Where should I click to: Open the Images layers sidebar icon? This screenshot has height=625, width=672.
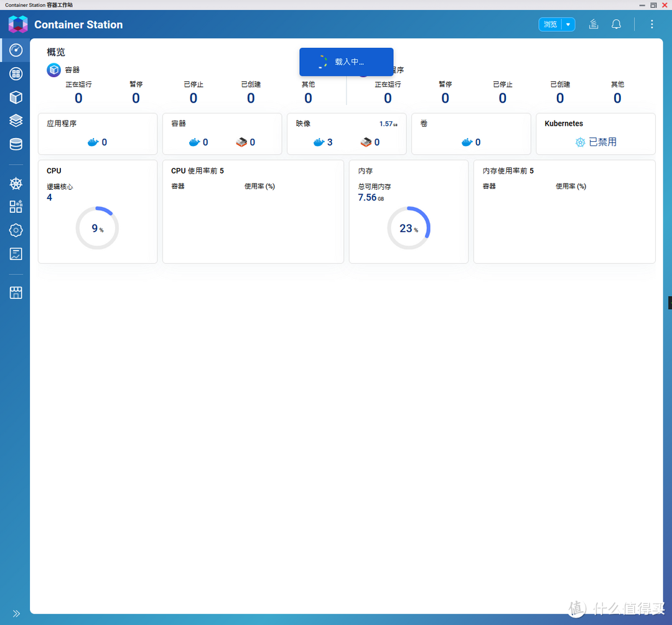(x=16, y=121)
